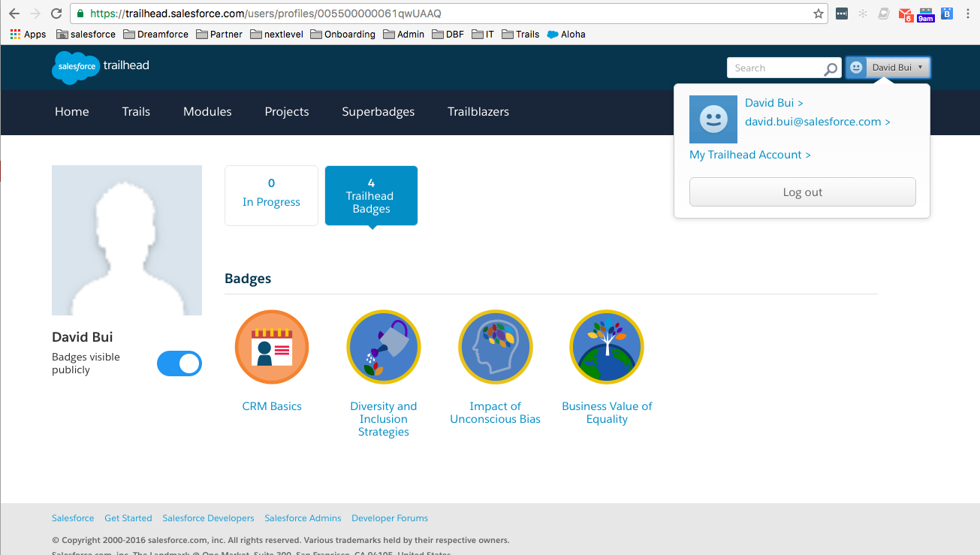Go forward using the browser forward arrow
The width and height of the screenshot is (980, 555).
click(35, 14)
